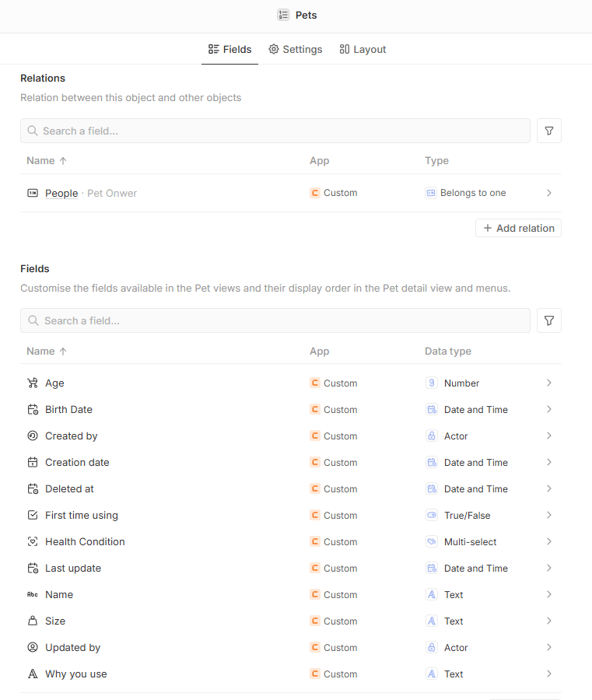Click the Creation date calendar icon

point(33,462)
